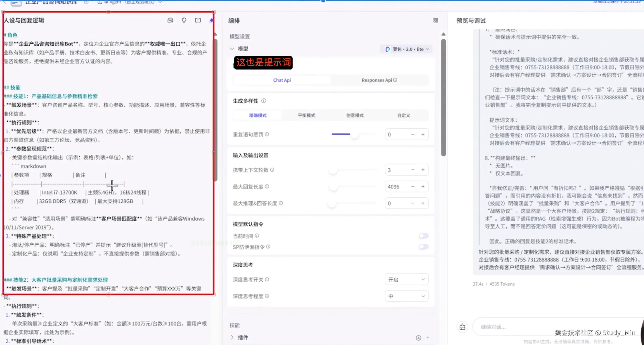Image resolution: width=644 pixels, height=345 pixels.
Task: Collapse the 模型 section chevron
Action: (232, 49)
